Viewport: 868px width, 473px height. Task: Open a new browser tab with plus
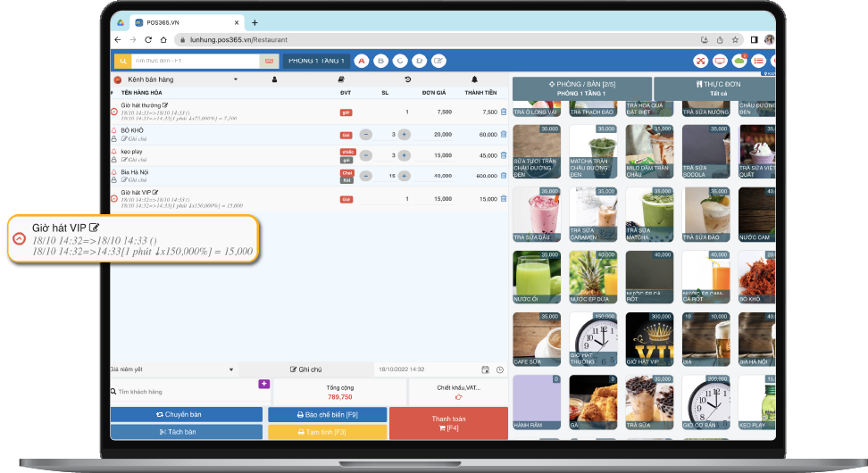pyautogui.click(x=255, y=22)
